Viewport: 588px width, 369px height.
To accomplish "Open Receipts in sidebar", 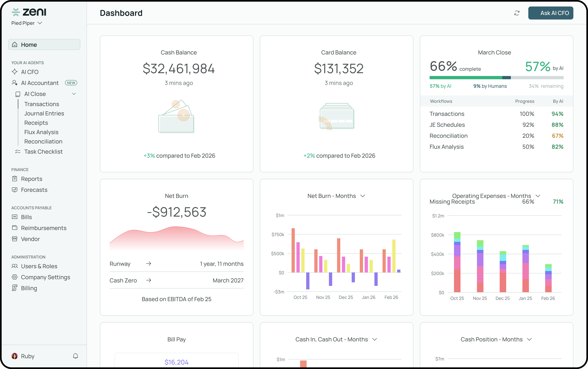I will (36, 123).
